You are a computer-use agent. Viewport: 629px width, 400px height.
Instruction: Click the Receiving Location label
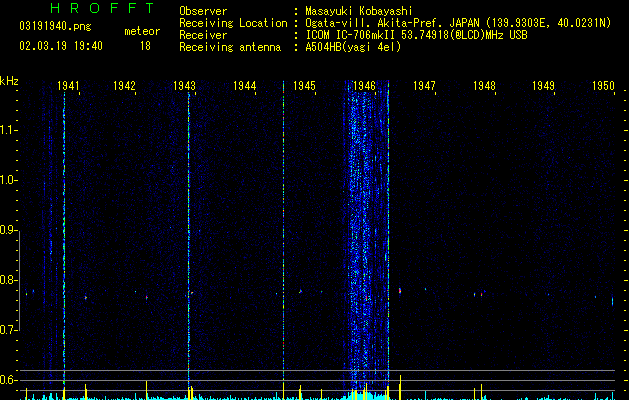[x=233, y=24]
